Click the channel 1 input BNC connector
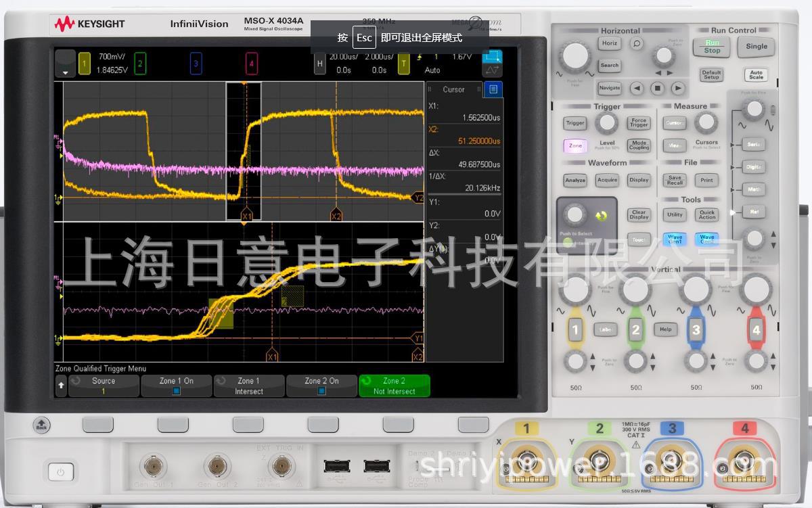The height and width of the screenshot is (508, 812). point(526,461)
